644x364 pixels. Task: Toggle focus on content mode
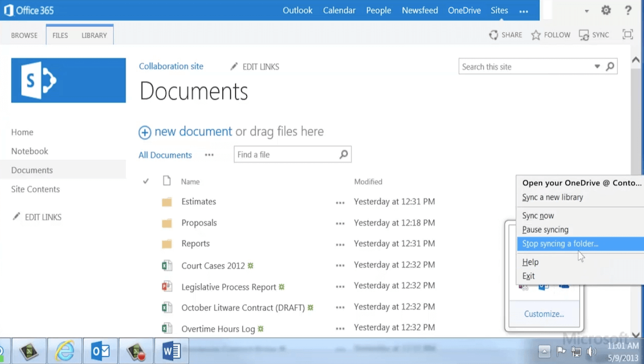tap(627, 34)
